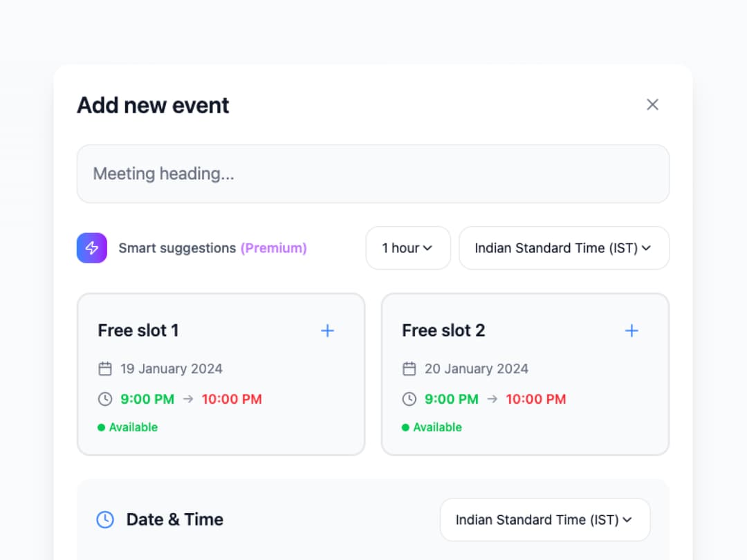Add Free slot 2 with plus icon
747x560 pixels.
point(631,330)
